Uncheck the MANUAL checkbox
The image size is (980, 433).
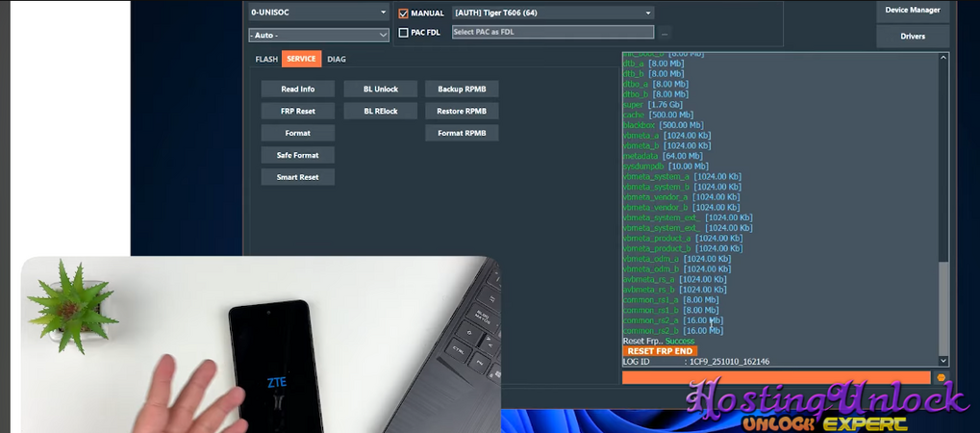(404, 13)
